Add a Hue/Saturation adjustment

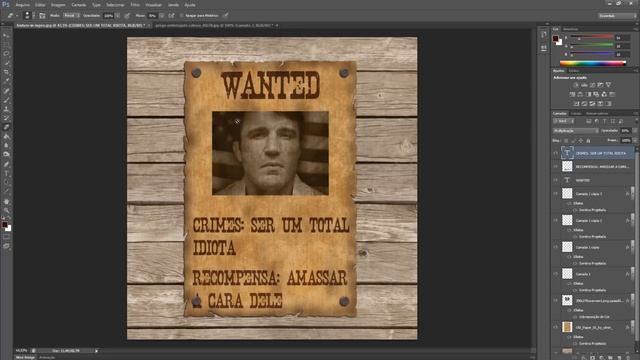[572, 94]
